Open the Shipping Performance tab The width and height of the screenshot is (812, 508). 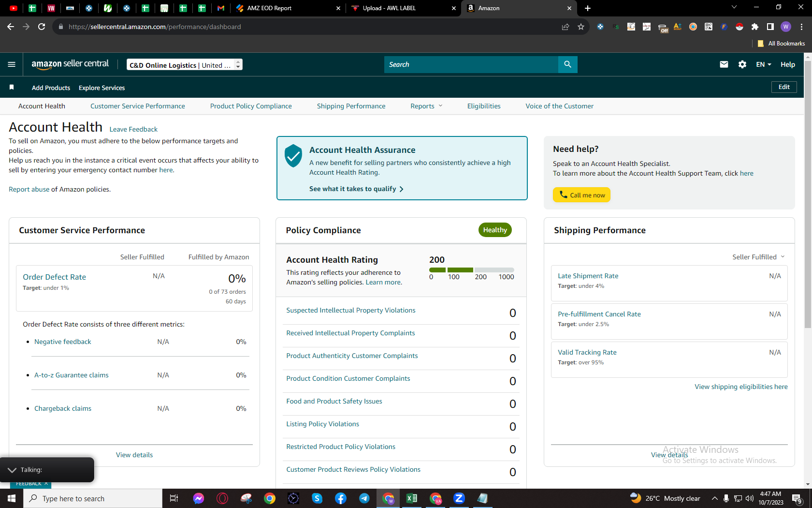click(351, 106)
